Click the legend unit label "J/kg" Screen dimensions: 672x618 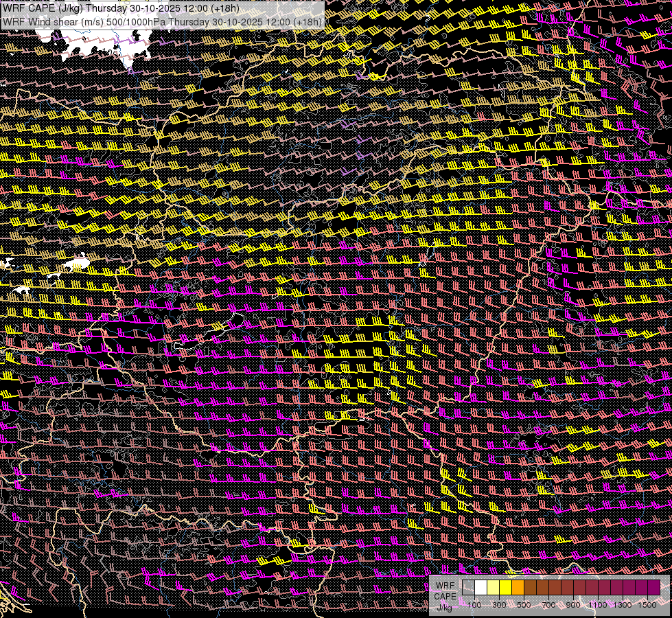445,608
